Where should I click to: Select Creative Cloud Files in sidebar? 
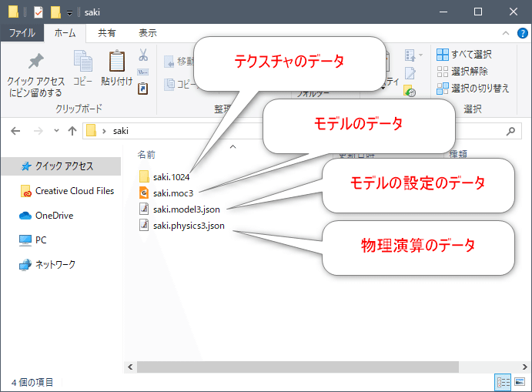point(68,191)
